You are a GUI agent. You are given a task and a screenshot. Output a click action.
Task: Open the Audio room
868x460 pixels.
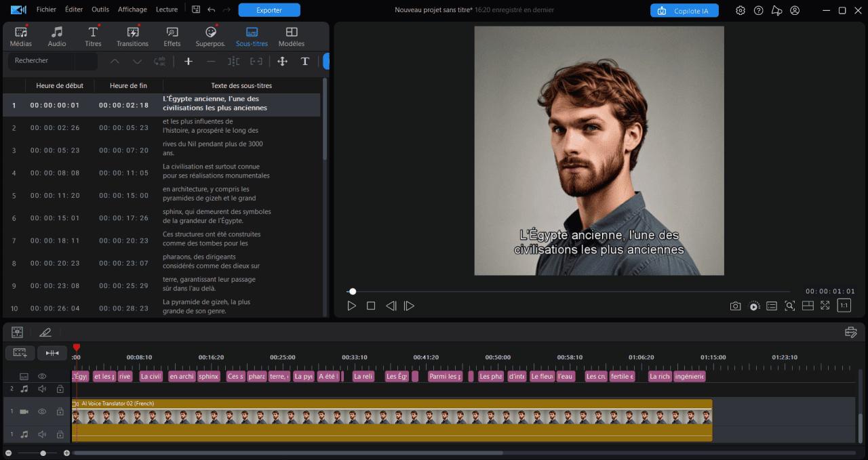pos(57,37)
